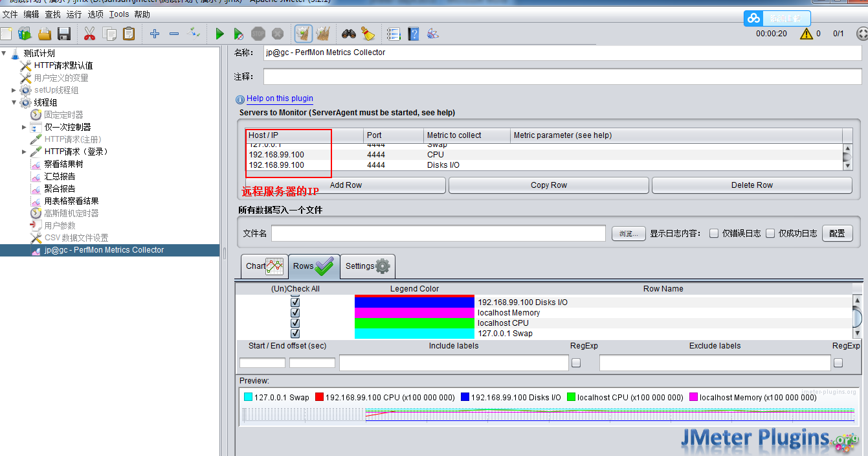Open the 编辑 menu
The height and width of the screenshot is (456, 868).
pos(31,14)
